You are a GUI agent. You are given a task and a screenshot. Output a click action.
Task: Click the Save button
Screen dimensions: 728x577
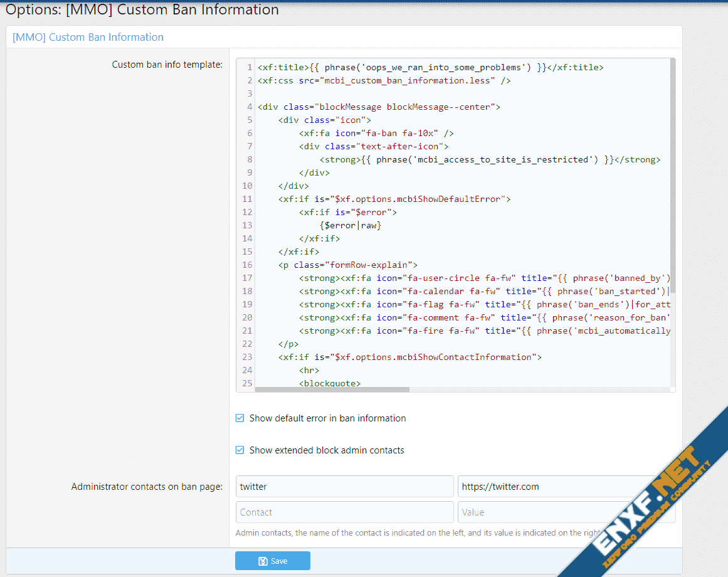(x=272, y=561)
